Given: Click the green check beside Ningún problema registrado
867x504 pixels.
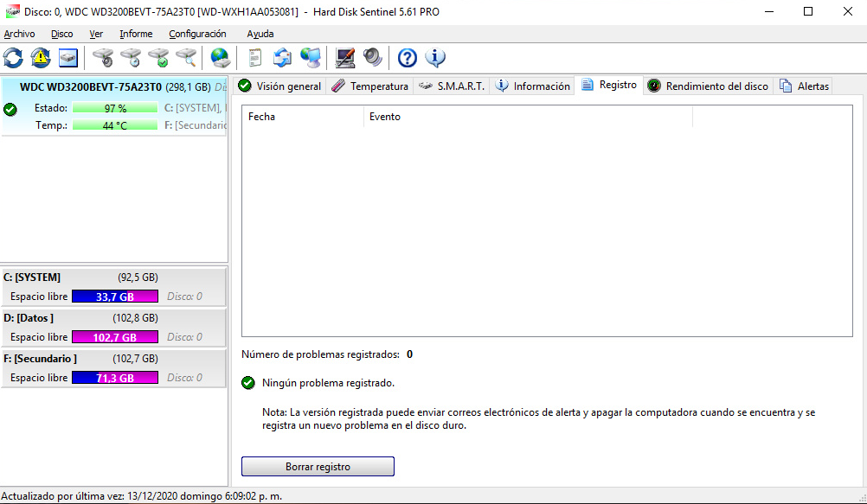Looking at the screenshot, I should pyautogui.click(x=248, y=383).
